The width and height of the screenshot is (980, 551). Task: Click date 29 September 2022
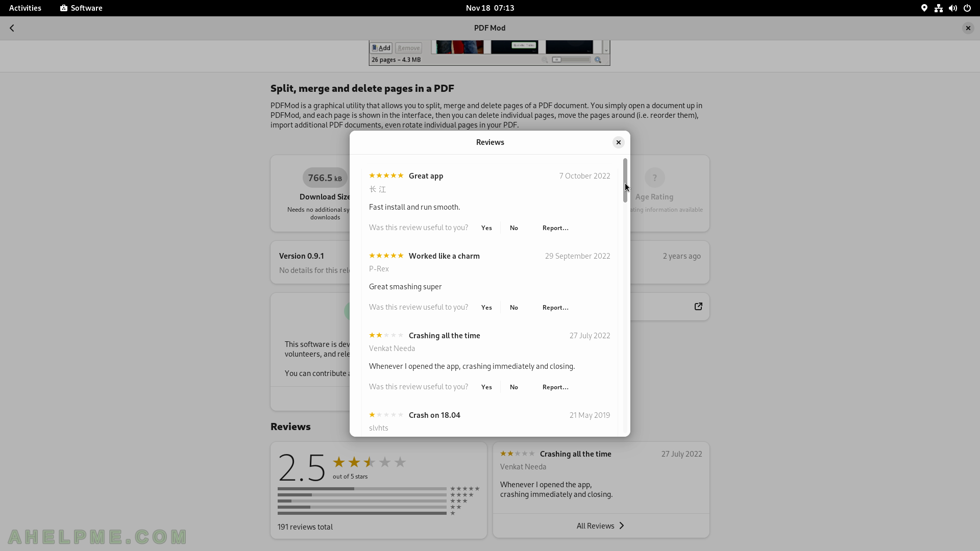577,256
